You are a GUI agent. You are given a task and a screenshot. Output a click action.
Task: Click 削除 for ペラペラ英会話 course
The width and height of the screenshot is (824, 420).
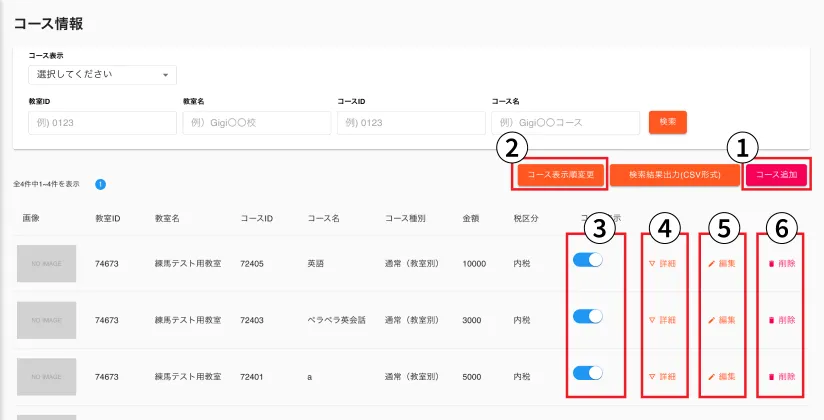(x=782, y=320)
